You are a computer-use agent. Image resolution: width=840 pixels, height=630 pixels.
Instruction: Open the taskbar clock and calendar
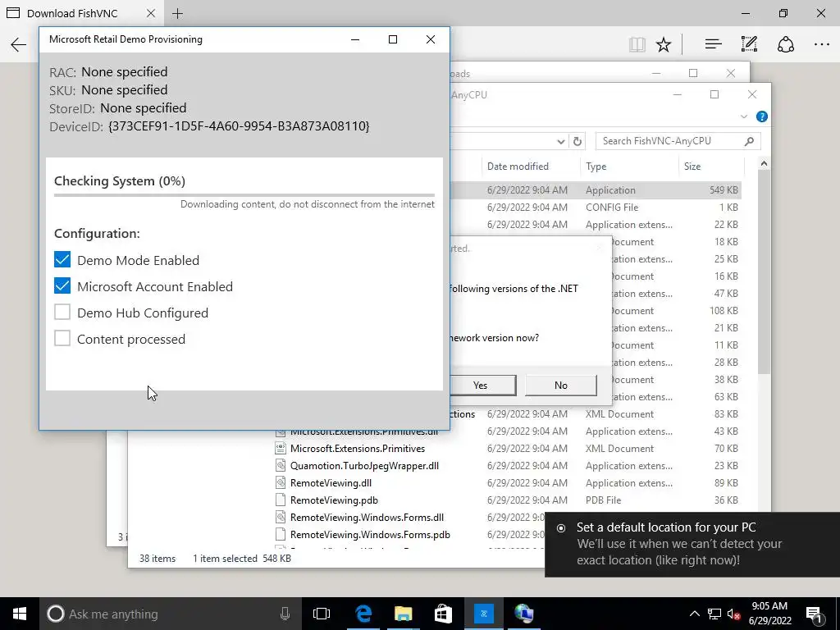click(769, 614)
